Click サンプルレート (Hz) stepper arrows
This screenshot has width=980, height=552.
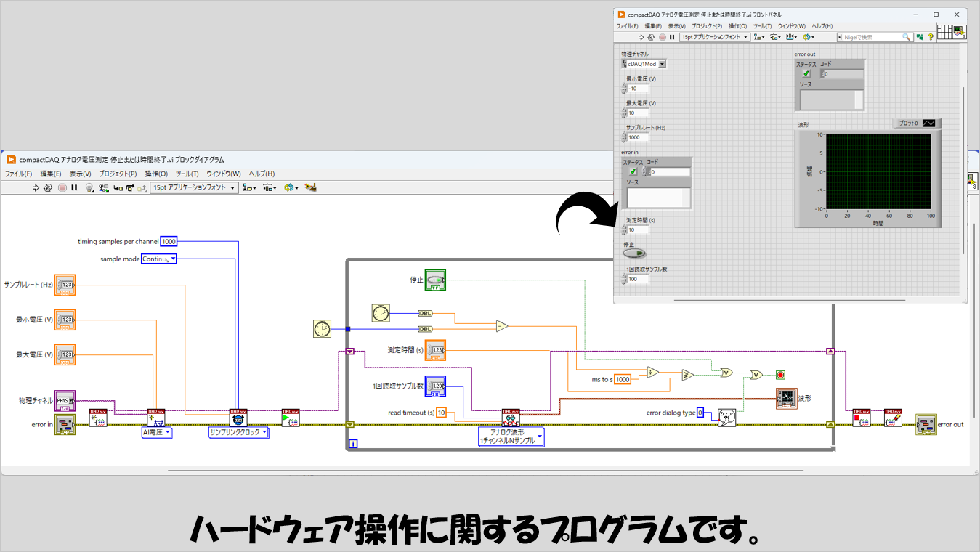click(x=624, y=137)
